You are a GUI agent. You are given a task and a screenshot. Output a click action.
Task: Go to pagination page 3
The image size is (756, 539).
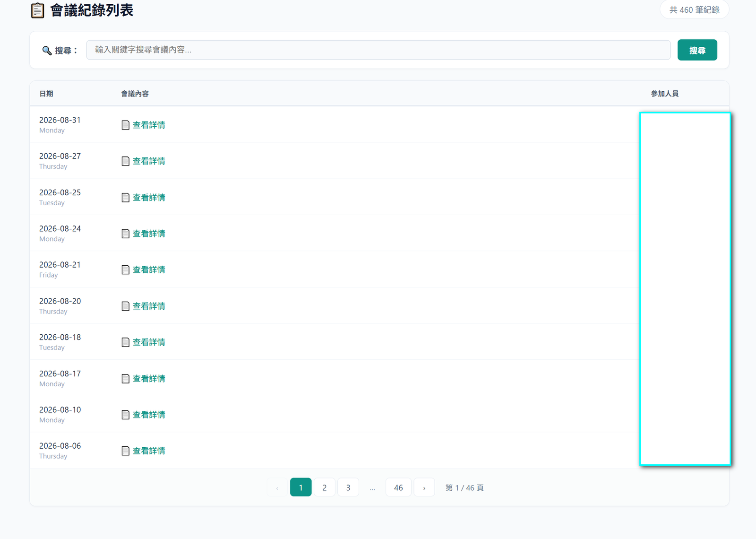(x=348, y=487)
